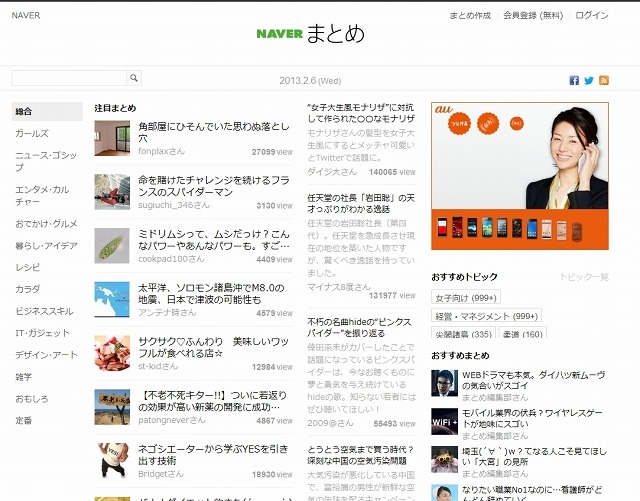Open the ミドリムシって headline
The width and height of the screenshot is (640, 501).
pyautogui.click(x=214, y=240)
